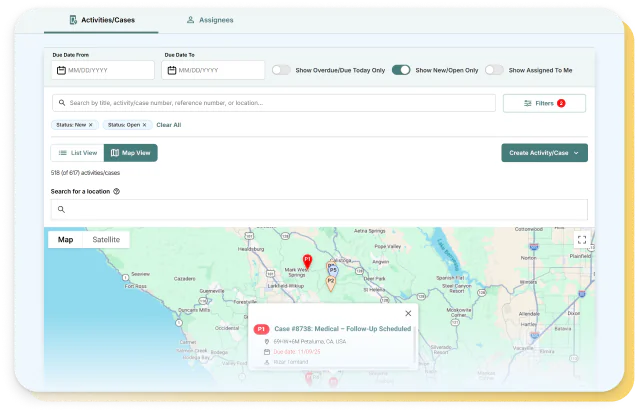Screen dimensions: 639x413
Task: Click the Petaluma, CA address text in the popup
Action: point(310,342)
